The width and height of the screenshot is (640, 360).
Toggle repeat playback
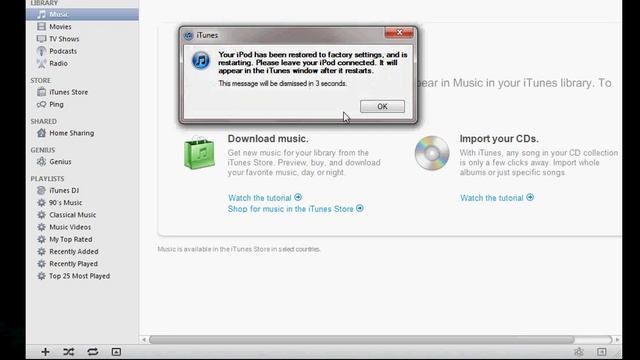tap(93, 352)
